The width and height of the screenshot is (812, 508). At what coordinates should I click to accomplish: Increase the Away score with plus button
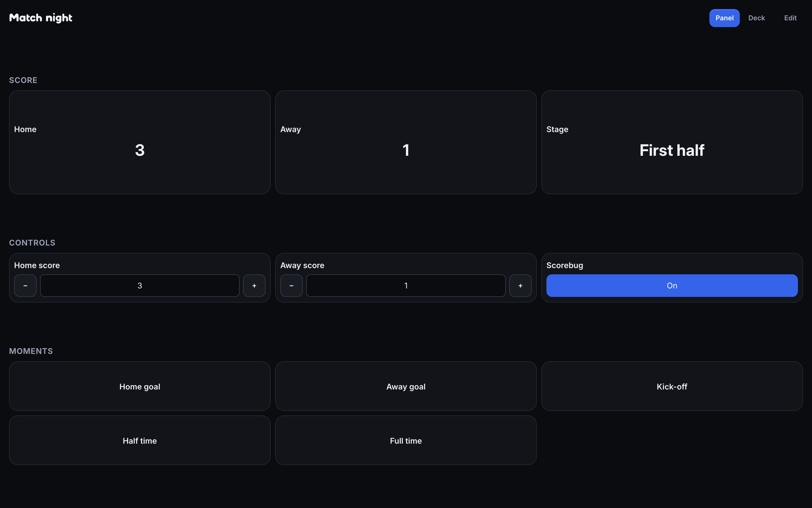(520, 286)
